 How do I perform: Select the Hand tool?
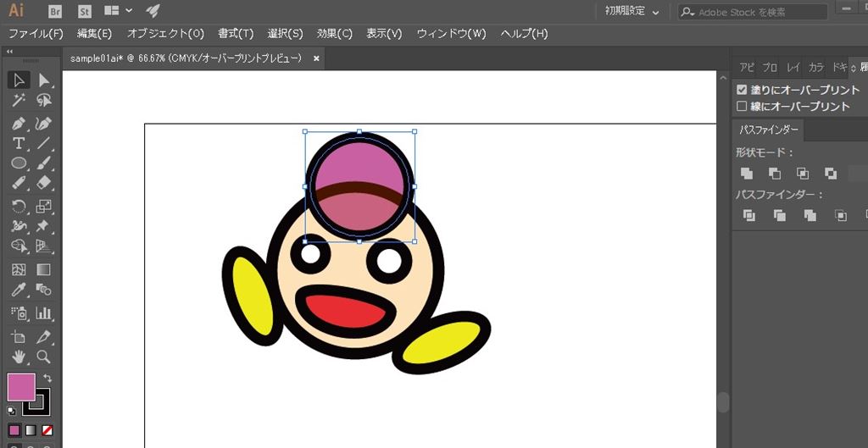pos(19,357)
